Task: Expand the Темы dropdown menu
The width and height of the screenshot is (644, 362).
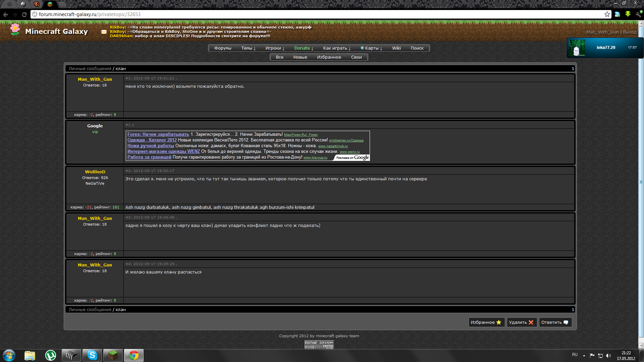Action: pos(248,48)
